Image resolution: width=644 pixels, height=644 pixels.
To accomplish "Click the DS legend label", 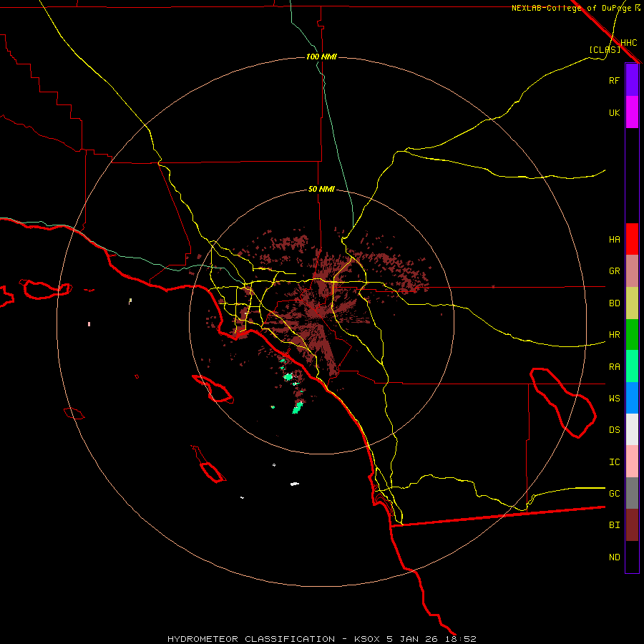I will click(x=614, y=430).
